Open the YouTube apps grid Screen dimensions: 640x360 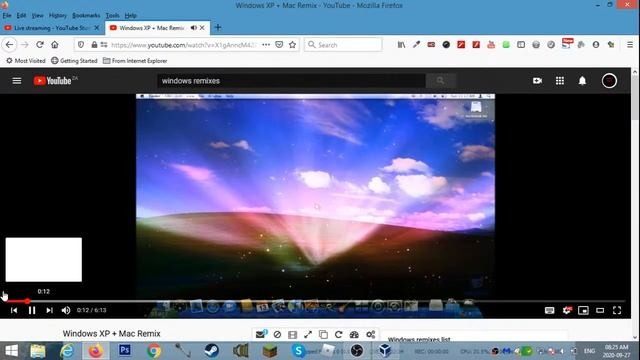560,81
